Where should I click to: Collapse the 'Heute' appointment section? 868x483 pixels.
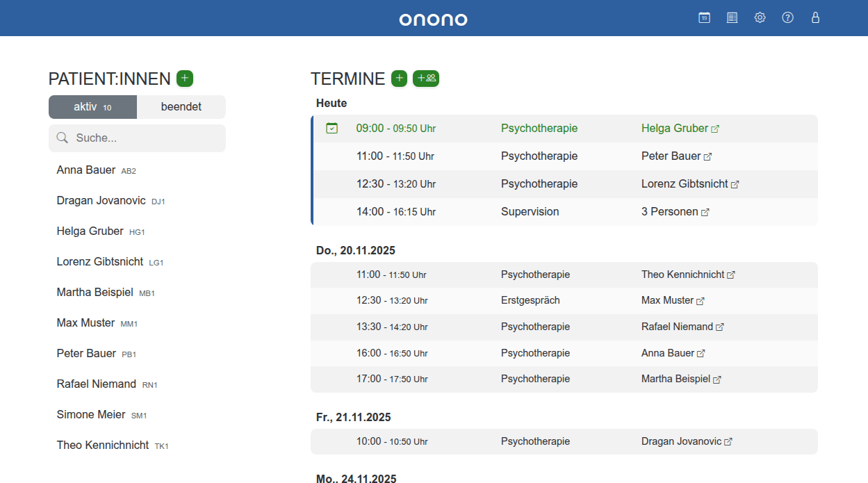(331, 103)
